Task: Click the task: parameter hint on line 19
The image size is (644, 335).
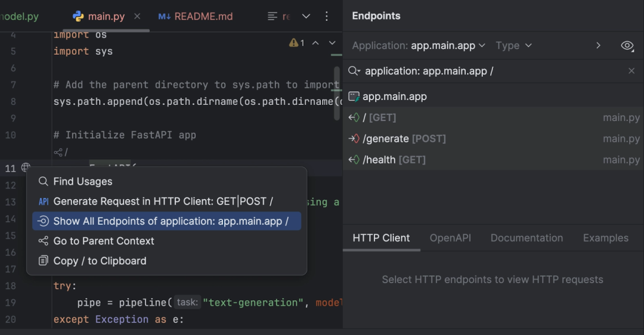Action: pos(187,303)
